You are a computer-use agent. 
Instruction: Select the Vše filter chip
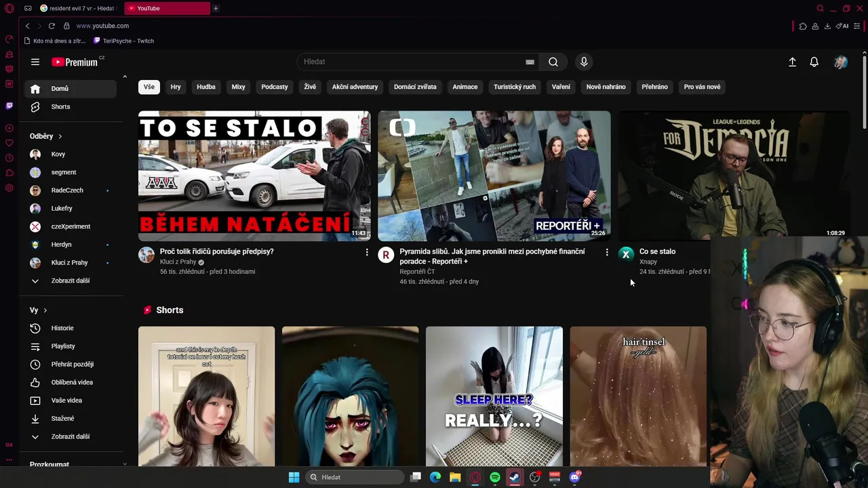click(x=149, y=87)
